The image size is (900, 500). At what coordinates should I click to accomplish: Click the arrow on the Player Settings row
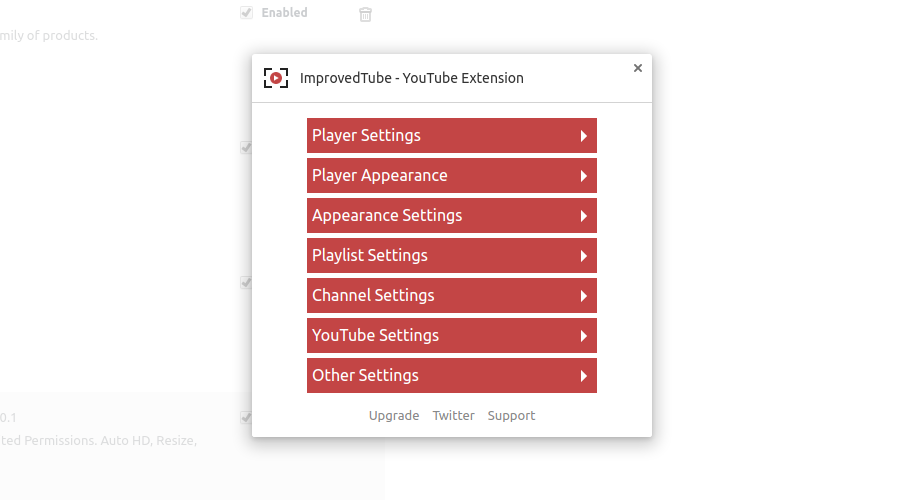tap(583, 136)
